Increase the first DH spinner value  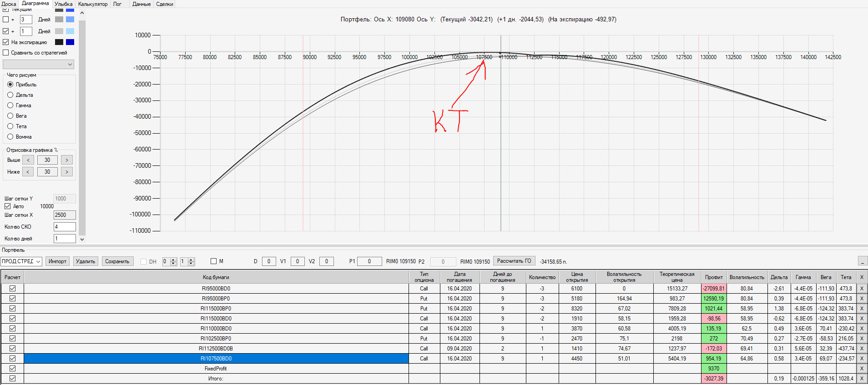[173, 260]
